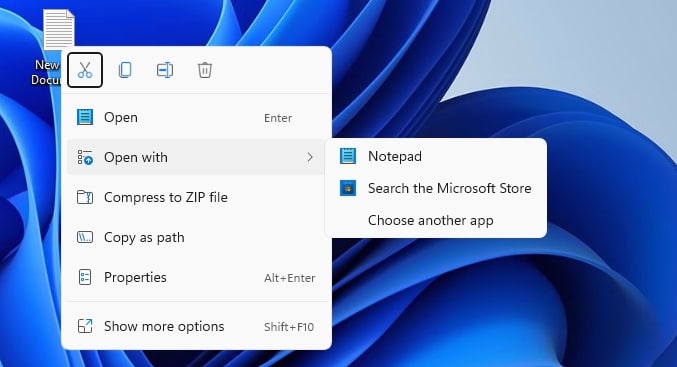
Task: Select Open in the context menu
Action: pos(196,117)
